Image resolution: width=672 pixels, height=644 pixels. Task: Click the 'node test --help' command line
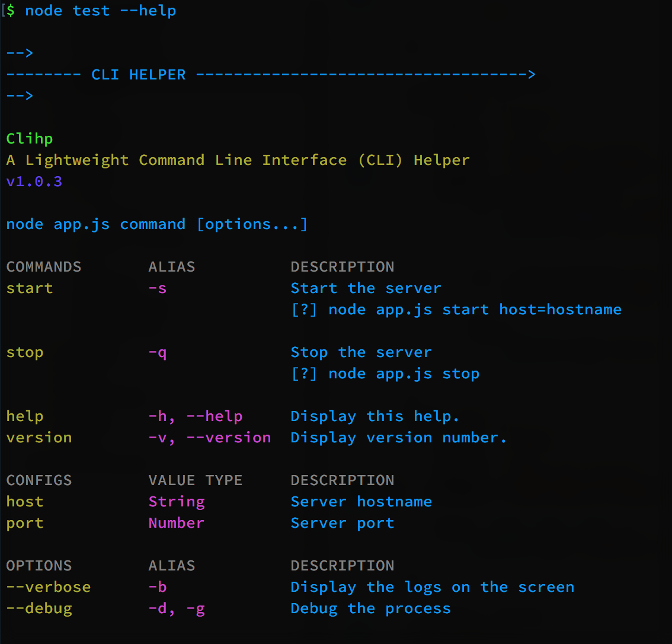(x=100, y=11)
